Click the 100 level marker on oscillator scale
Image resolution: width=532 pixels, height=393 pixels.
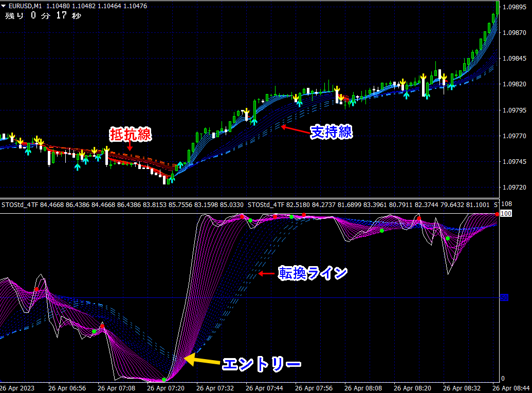[506, 214]
